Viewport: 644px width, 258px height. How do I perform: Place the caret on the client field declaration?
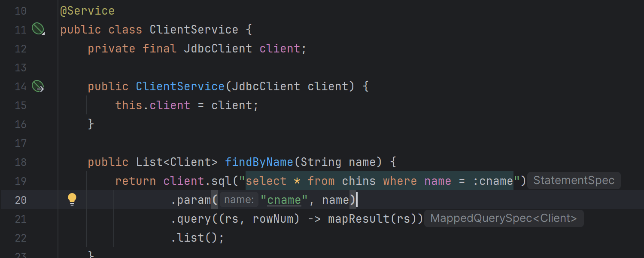point(279,48)
